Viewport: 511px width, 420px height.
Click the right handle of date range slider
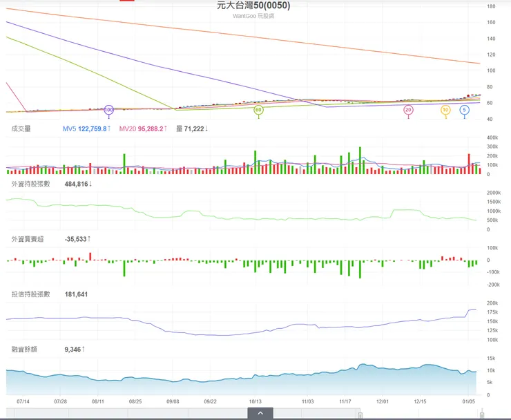pyautogui.click(x=482, y=415)
